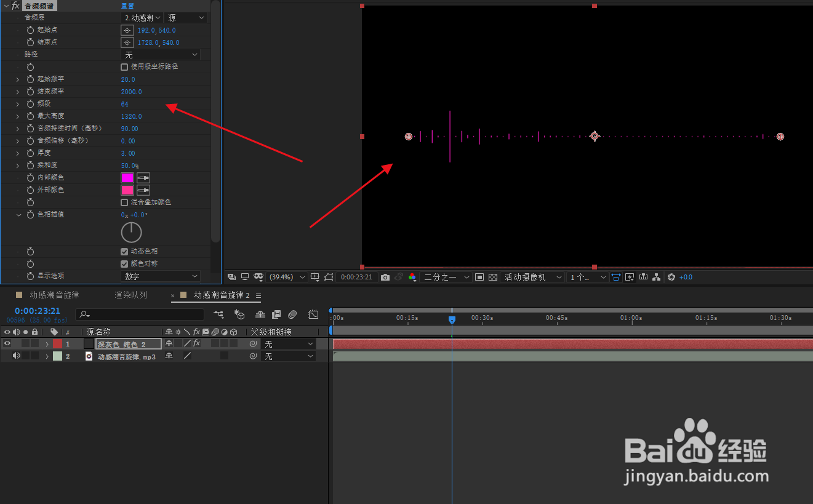Image resolution: width=813 pixels, height=504 pixels.
Task: Click the show channel RGB color icon
Action: (412, 278)
